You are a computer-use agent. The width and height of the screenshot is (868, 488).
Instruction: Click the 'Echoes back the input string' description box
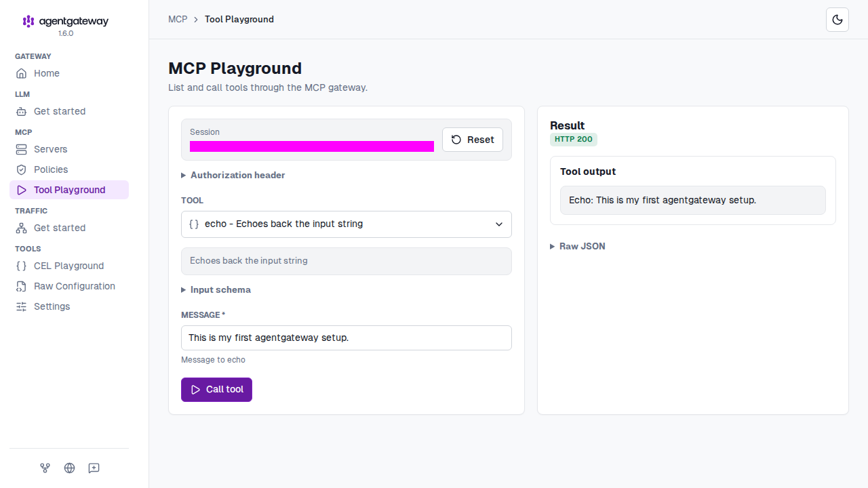(347, 261)
